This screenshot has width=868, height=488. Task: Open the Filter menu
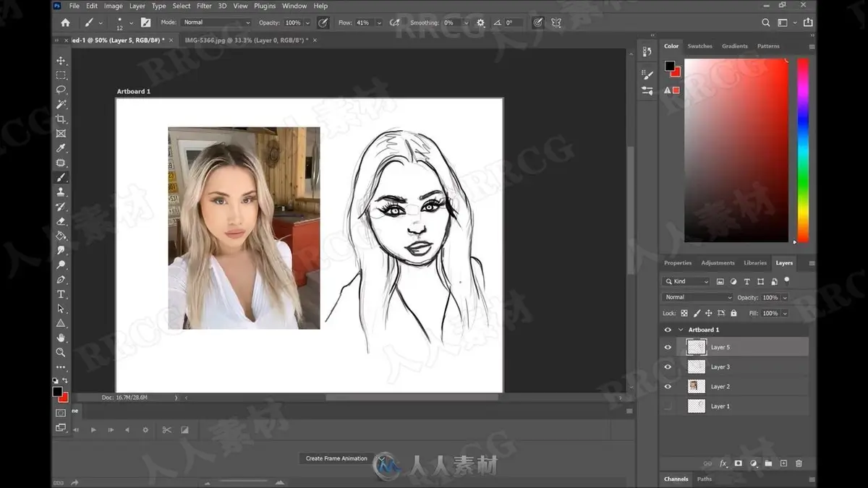pos(204,6)
